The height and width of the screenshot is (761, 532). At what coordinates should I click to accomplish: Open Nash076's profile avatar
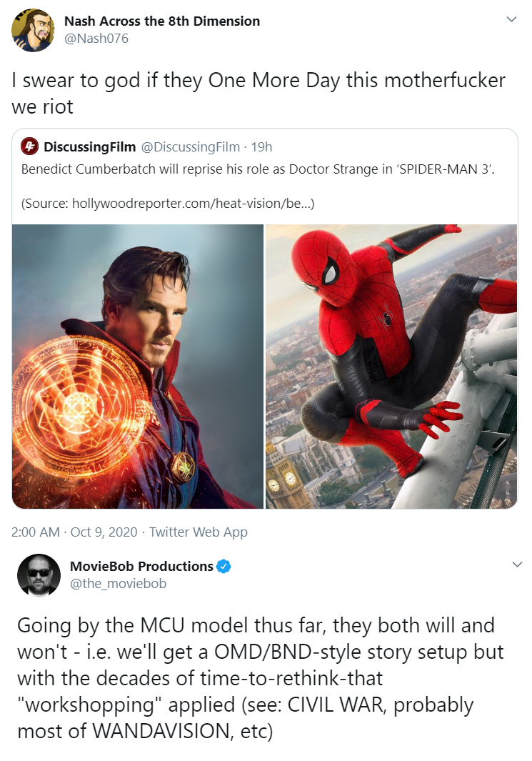click(x=33, y=30)
